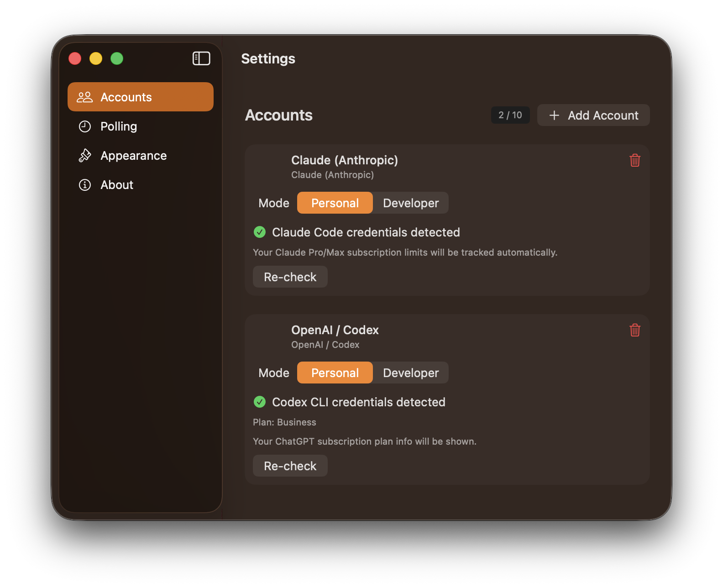Minimize the window with yellow button
The image size is (723, 588).
tap(96, 58)
